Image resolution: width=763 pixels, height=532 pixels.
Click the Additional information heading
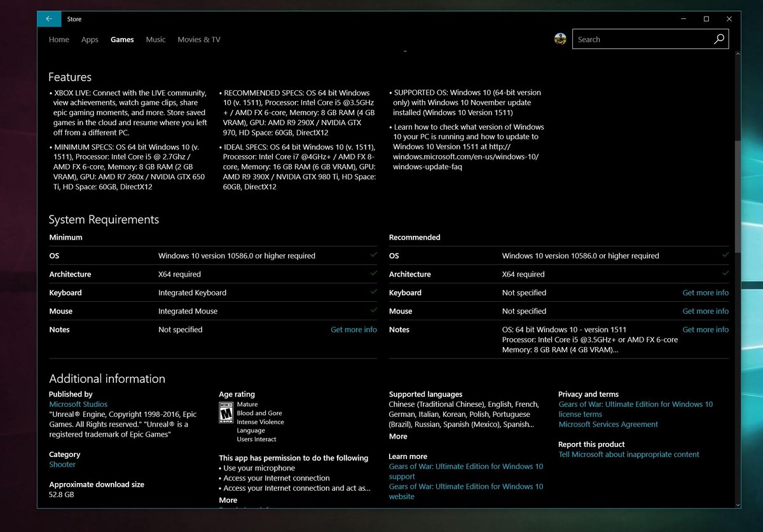107,379
